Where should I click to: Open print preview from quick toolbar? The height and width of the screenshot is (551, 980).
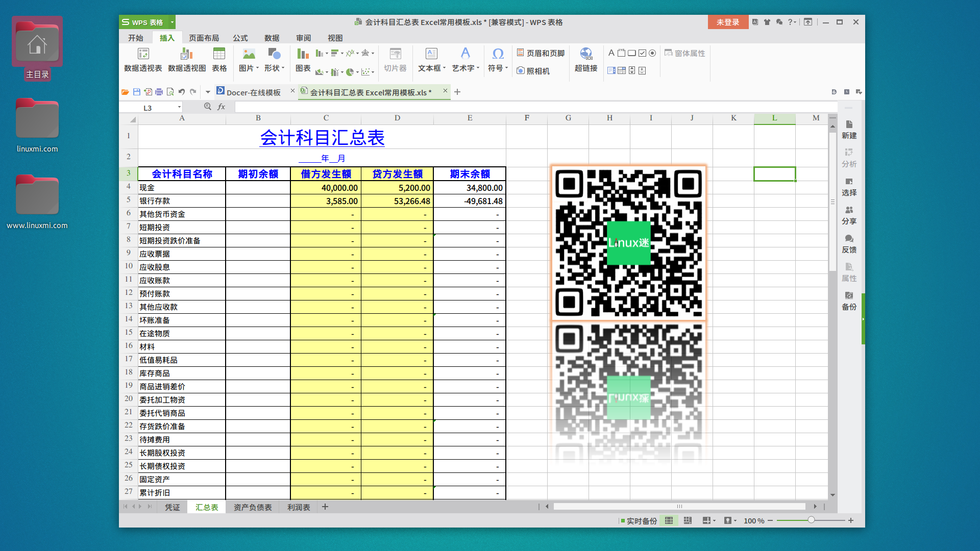pos(170,92)
